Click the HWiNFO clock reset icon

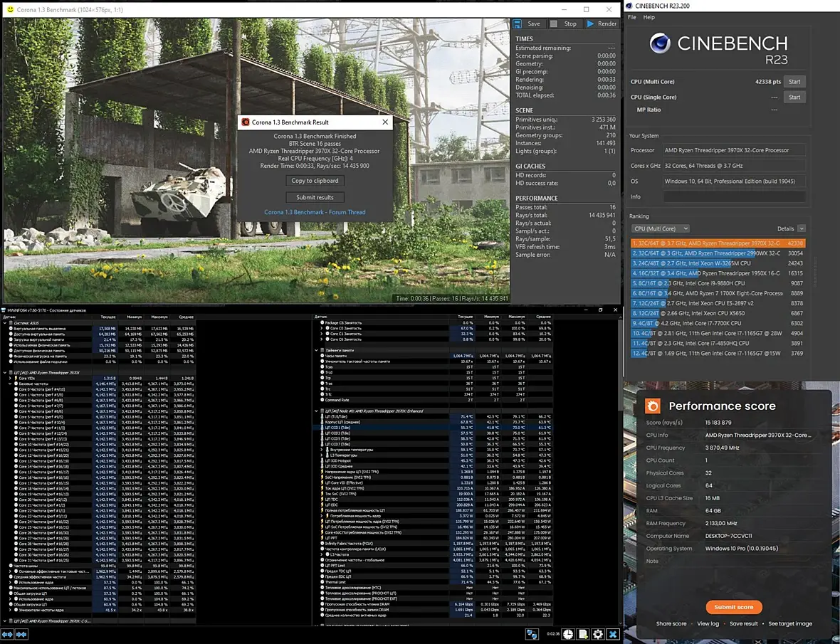568,634
